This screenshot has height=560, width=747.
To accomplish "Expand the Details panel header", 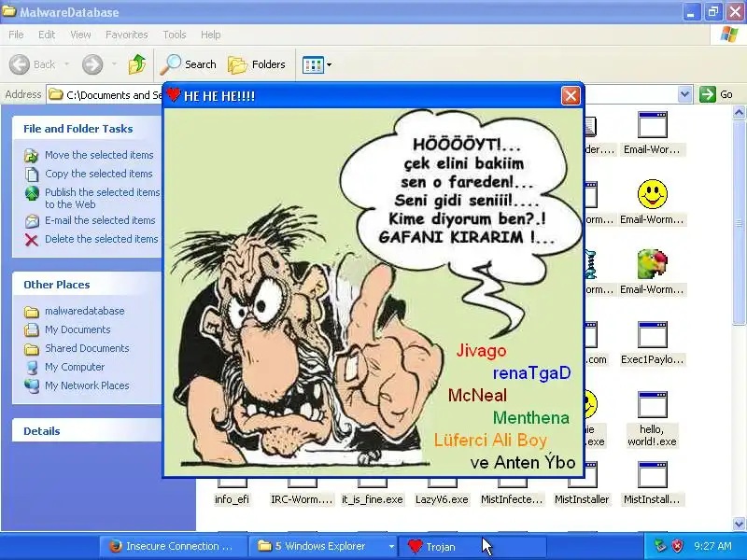I will [x=87, y=430].
